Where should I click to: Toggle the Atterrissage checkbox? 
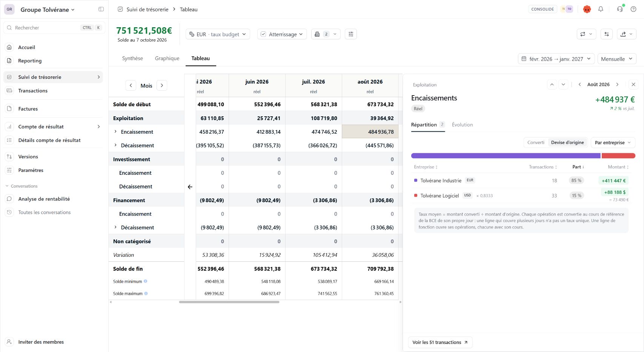[x=263, y=34]
